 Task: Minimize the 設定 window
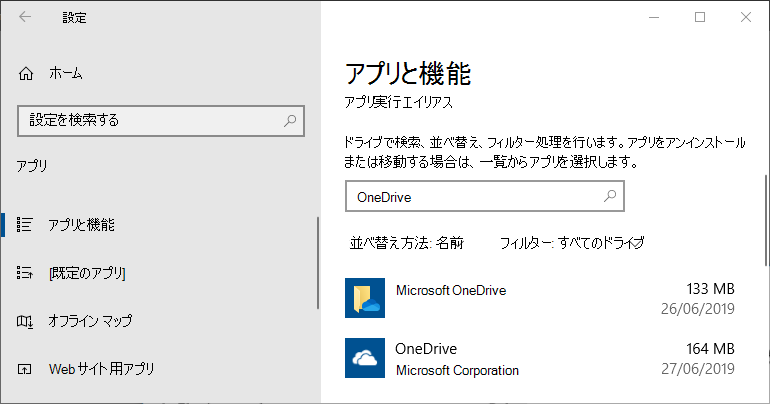coord(654,17)
